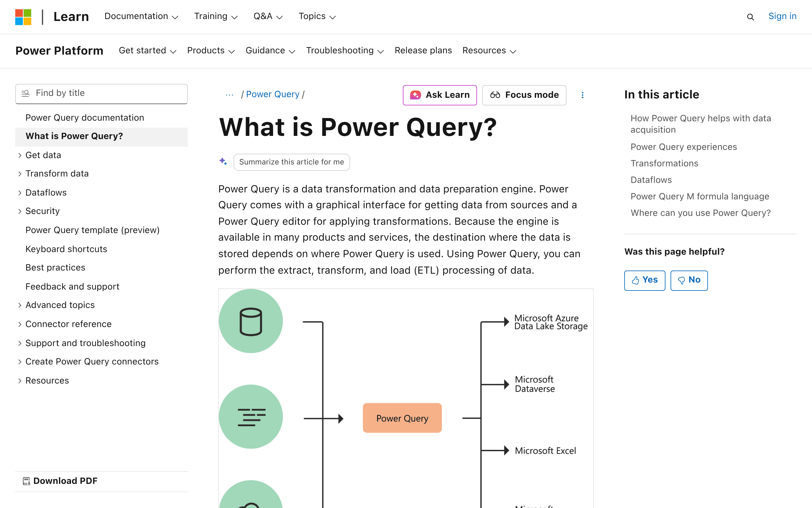
Task: Open the search magnifier icon
Action: (x=750, y=17)
